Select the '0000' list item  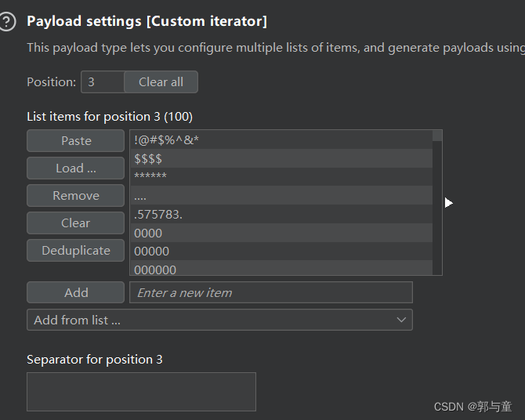coord(281,233)
